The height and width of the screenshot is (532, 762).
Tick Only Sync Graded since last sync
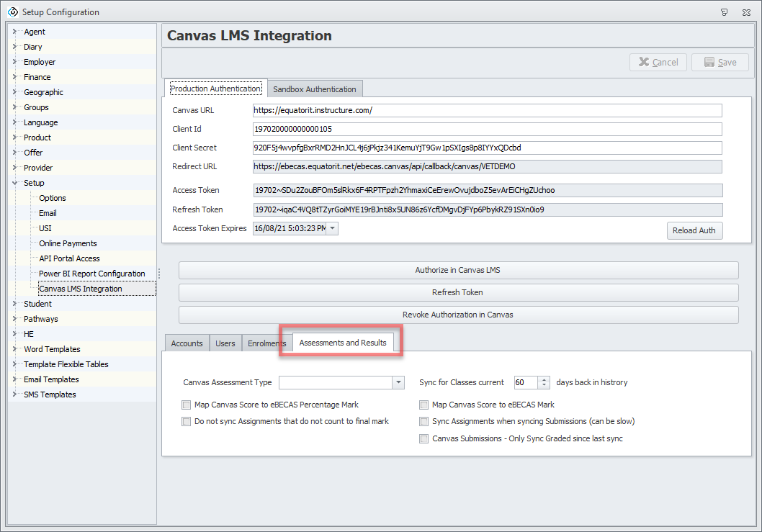coord(424,439)
